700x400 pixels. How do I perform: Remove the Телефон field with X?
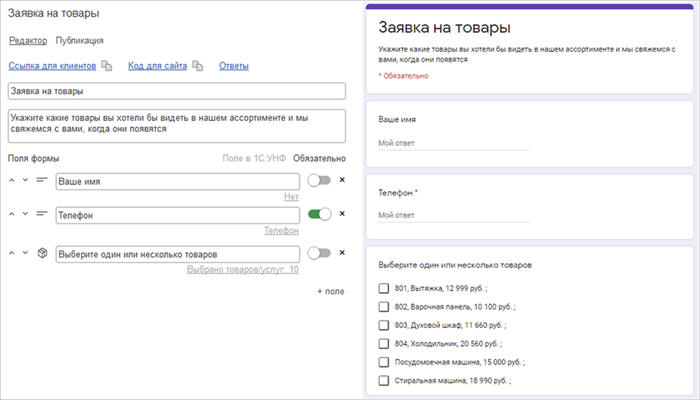(342, 214)
